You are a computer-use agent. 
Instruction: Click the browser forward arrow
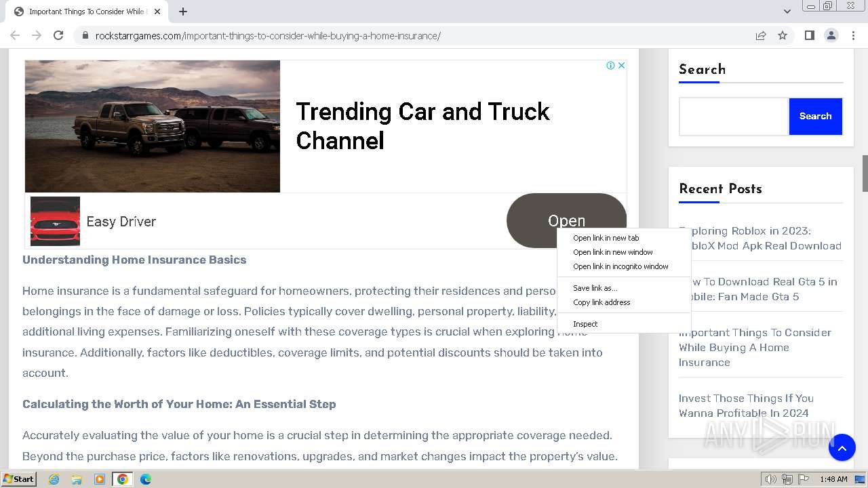37,35
